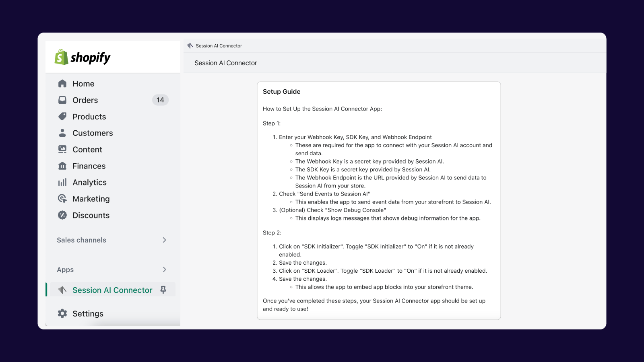Click the Discounts percent badge icon
Image resolution: width=644 pixels, height=362 pixels.
pos(62,215)
